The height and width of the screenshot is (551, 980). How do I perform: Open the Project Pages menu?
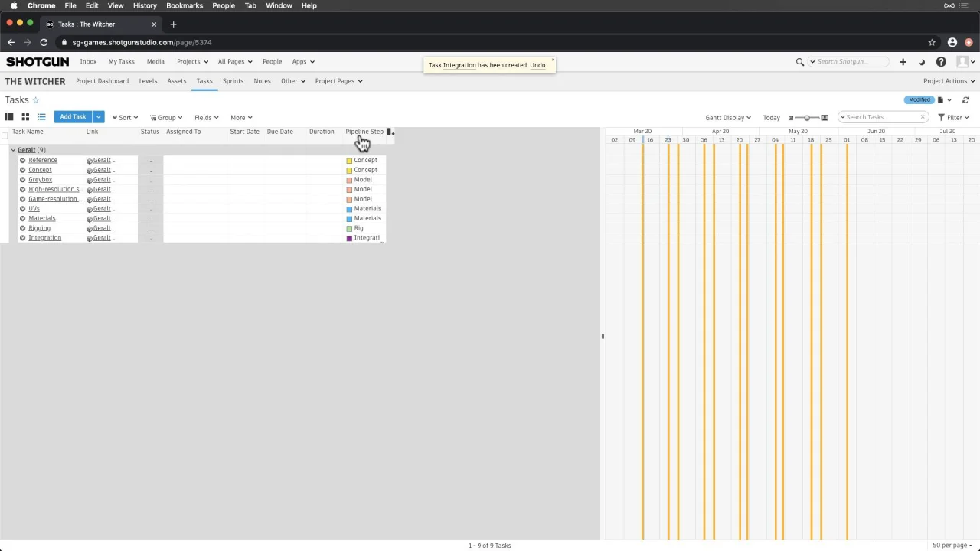pos(338,81)
